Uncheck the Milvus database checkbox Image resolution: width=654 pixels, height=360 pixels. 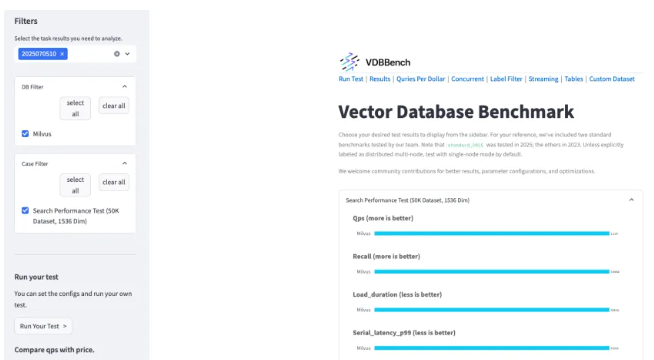(25, 133)
